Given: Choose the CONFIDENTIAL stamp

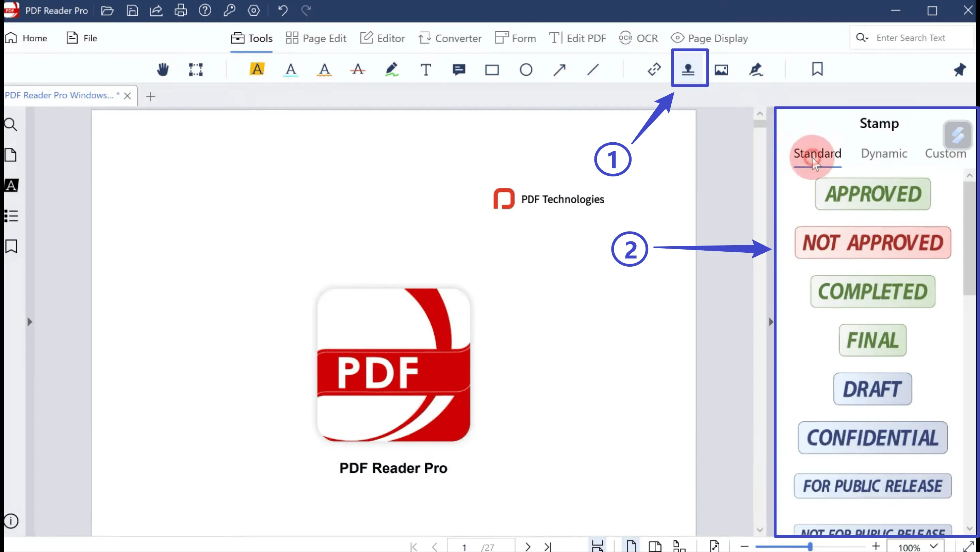Looking at the screenshot, I should click(872, 438).
